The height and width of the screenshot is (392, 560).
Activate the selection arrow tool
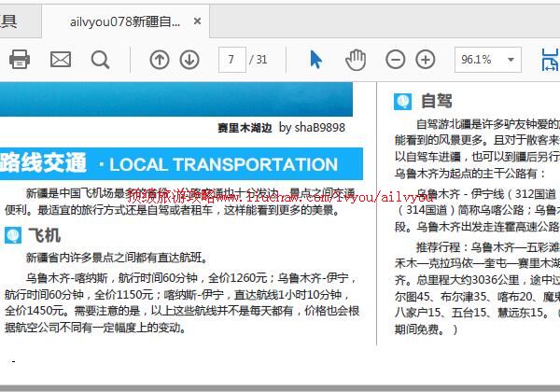tap(315, 60)
